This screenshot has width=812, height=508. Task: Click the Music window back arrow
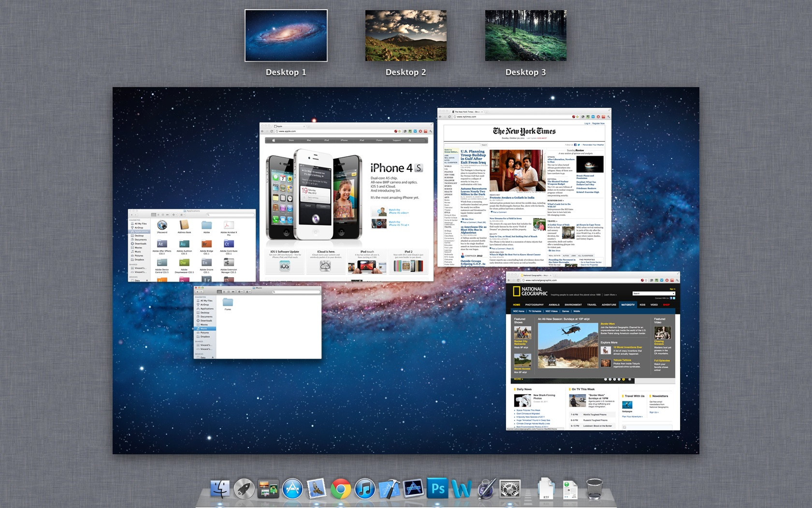tap(197, 292)
